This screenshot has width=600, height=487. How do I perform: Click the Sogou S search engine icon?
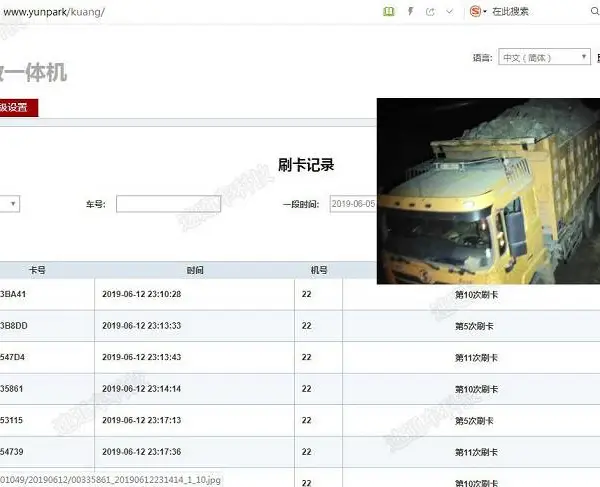click(x=475, y=11)
